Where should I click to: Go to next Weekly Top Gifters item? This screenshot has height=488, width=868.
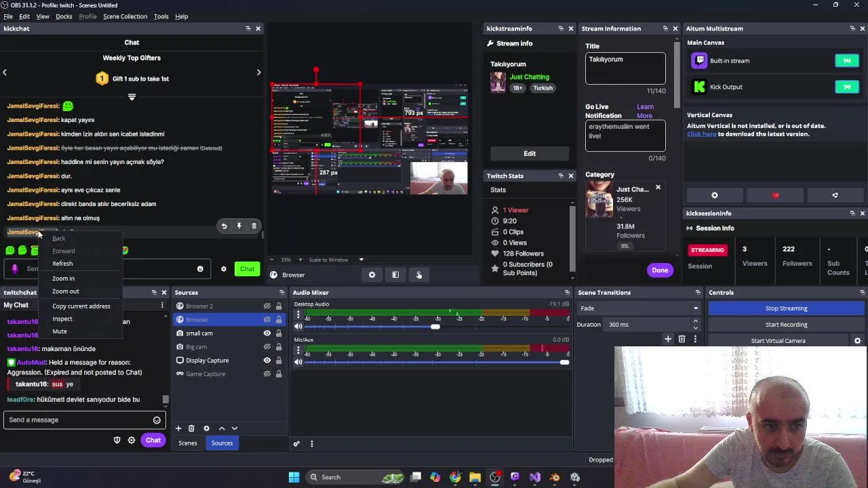258,73
